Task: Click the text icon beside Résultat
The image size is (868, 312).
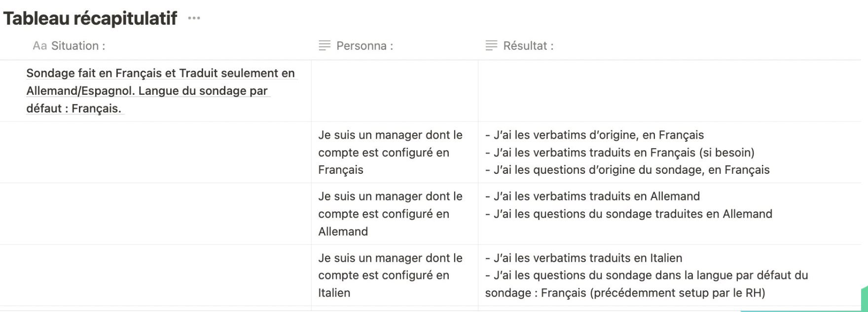Action: 491,46
